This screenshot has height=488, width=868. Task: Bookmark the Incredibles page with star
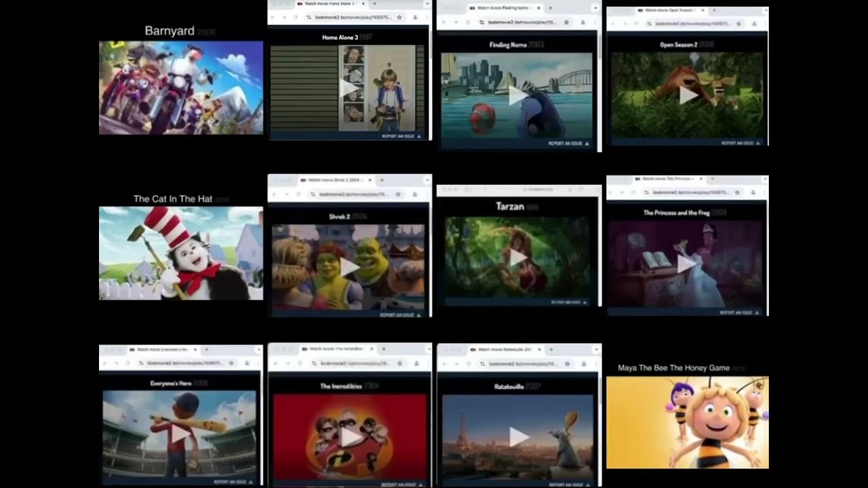coord(399,363)
